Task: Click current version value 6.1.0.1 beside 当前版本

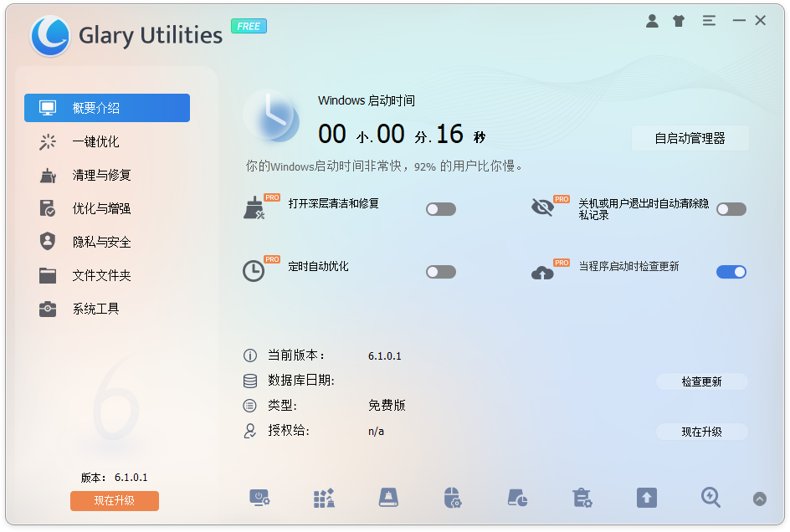Action: pos(384,356)
